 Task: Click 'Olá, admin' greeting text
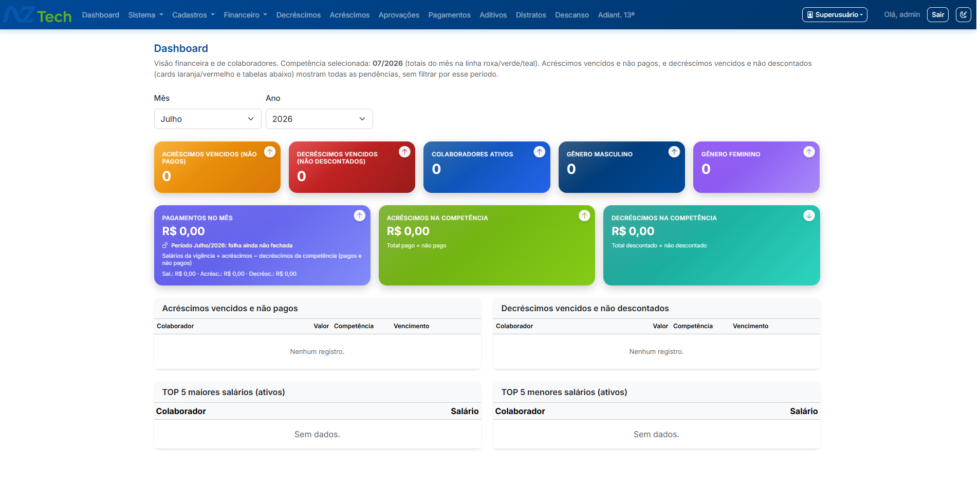(902, 14)
